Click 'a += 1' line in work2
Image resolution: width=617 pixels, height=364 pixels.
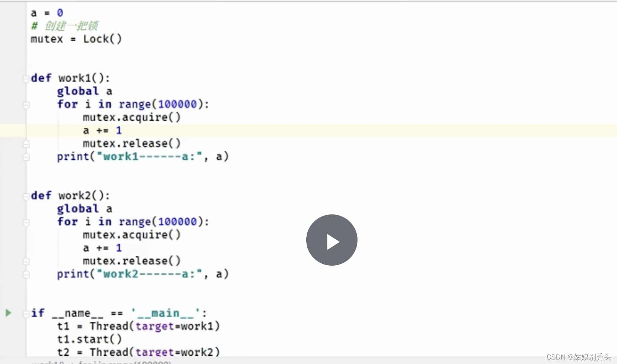pyautogui.click(x=102, y=248)
